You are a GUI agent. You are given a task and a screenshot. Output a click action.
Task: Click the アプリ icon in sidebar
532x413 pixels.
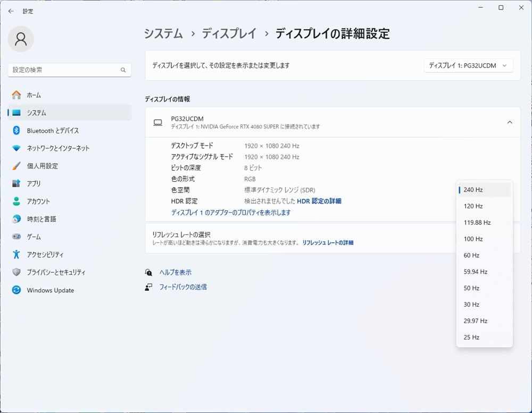16,183
